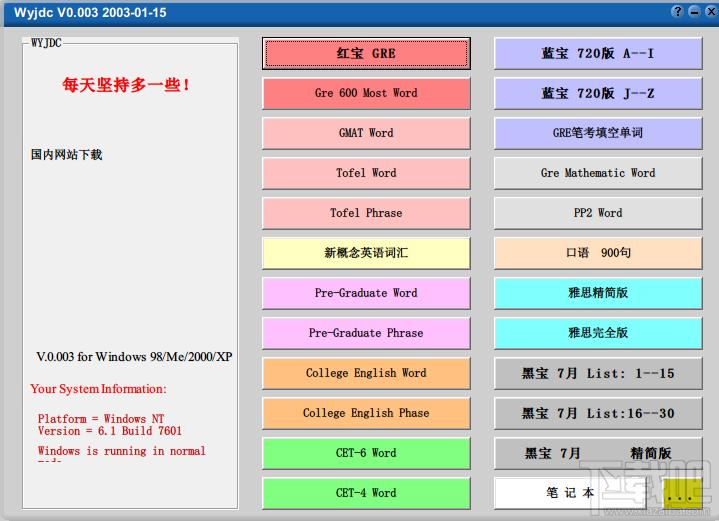Open 新概念英语词汇 word list
Screen dimensions: 719x521
[366, 253]
